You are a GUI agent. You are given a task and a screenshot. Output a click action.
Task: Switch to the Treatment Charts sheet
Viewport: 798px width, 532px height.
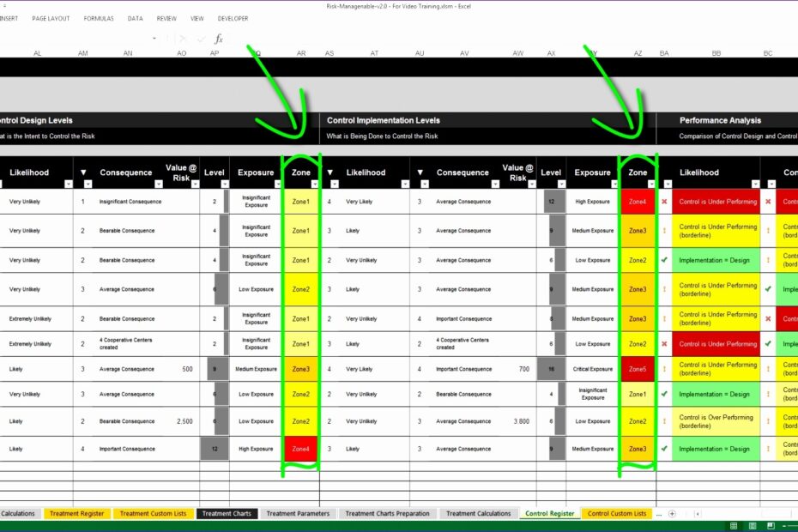tap(228, 513)
